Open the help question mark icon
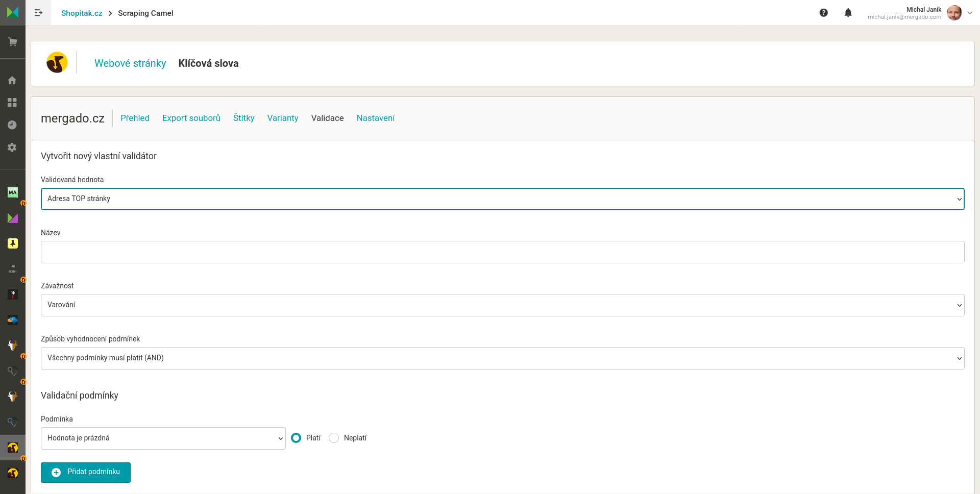 (x=823, y=13)
